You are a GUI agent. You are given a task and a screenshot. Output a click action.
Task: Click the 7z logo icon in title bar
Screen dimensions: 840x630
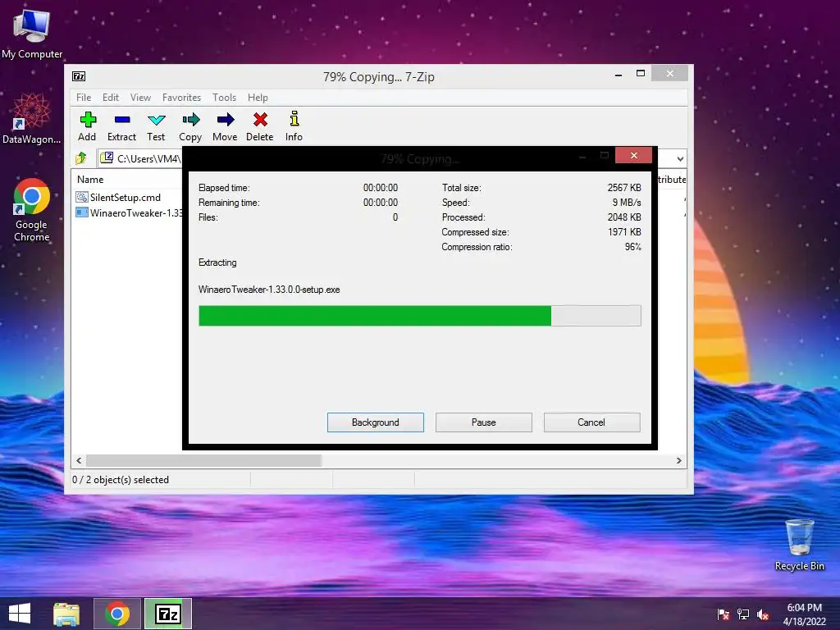[x=79, y=76]
